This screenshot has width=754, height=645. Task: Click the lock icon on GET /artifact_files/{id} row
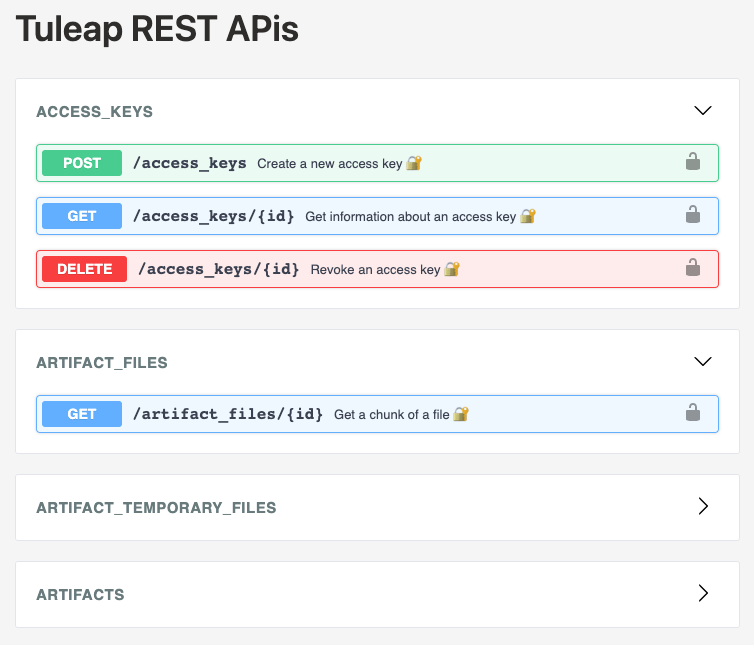tap(692, 413)
